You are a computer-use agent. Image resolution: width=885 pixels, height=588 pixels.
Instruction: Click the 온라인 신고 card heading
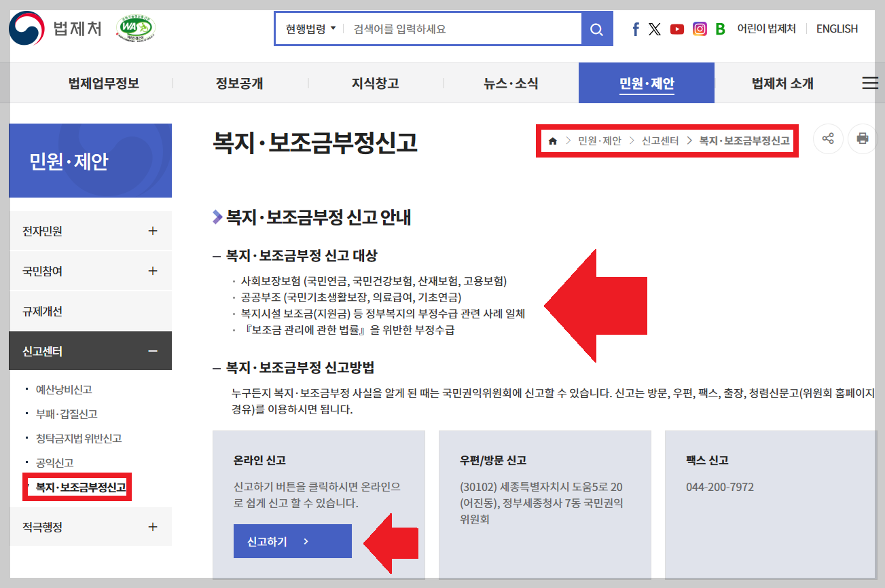260,460
